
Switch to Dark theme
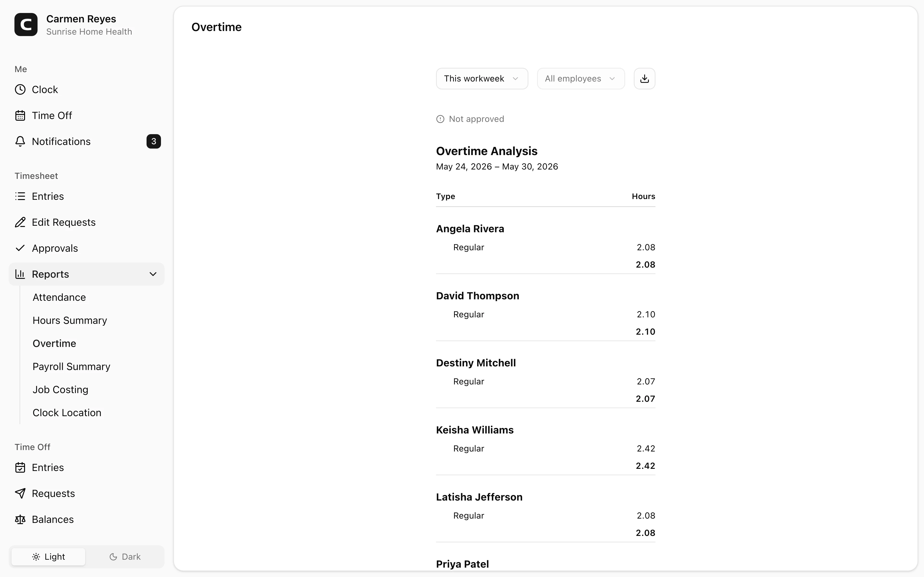click(125, 557)
